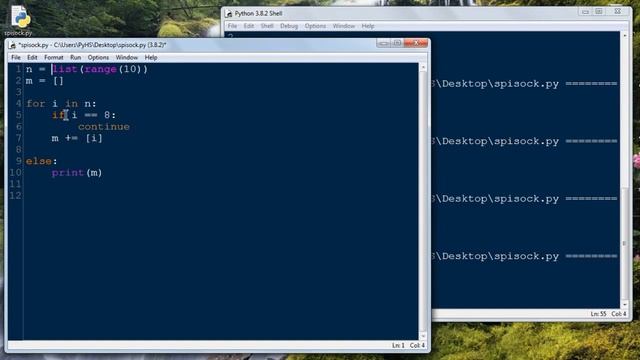The height and width of the screenshot is (360, 640).
Task: Click 'm = []' on line 2
Action: (45, 81)
